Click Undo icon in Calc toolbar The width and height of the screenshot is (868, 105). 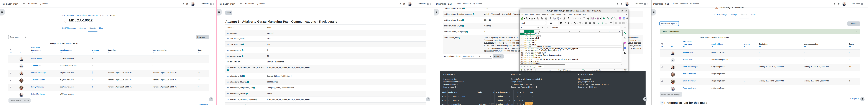coord(573,18)
